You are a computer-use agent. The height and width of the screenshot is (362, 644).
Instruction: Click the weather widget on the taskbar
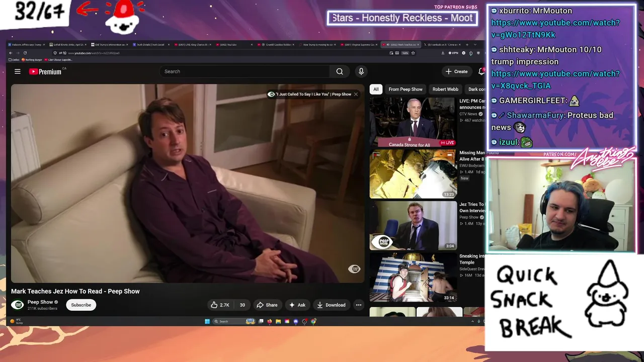18,321
